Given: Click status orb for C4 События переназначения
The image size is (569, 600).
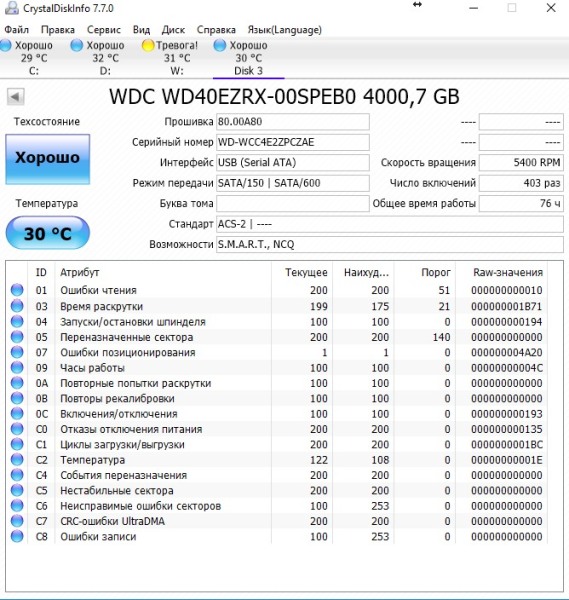Looking at the screenshot, I should point(17,475).
